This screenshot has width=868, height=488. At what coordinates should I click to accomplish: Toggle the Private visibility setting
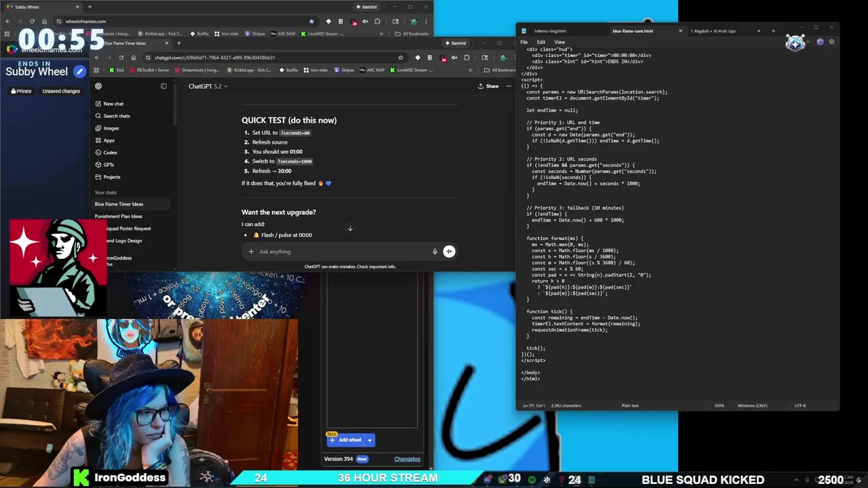[x=21, y=91]
